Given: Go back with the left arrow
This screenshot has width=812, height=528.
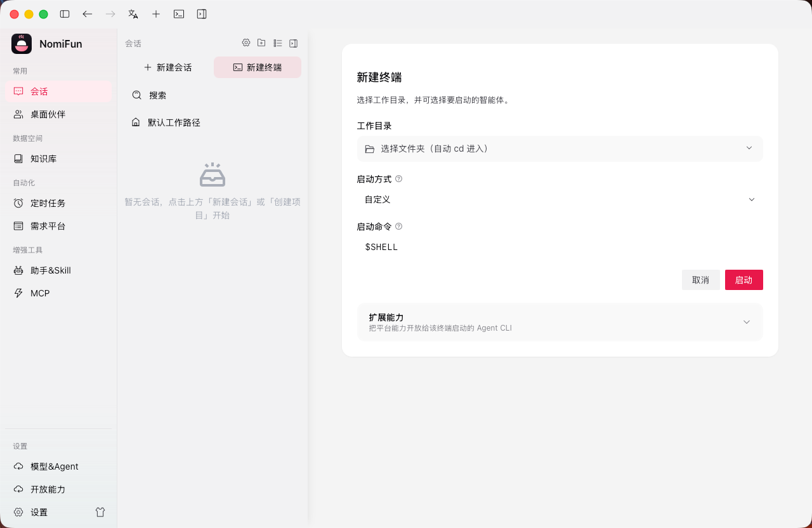Looking at the screenshot, I should [x=88, y=14].
